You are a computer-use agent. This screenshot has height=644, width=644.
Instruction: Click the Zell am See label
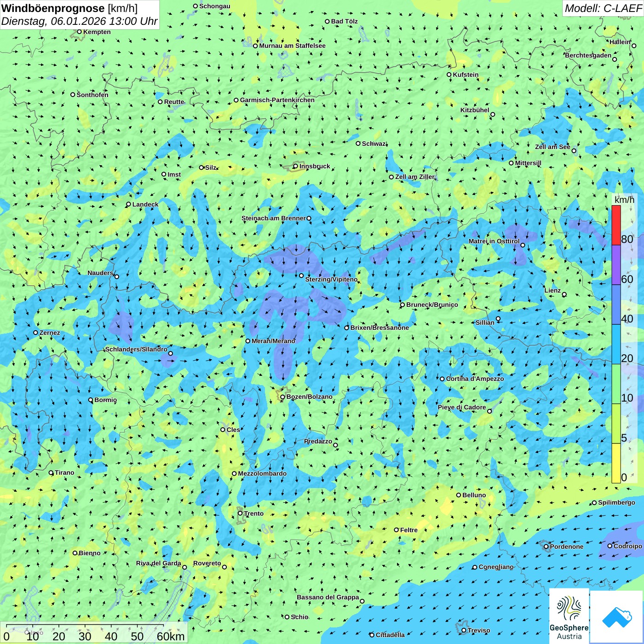[x=552, y=147]
